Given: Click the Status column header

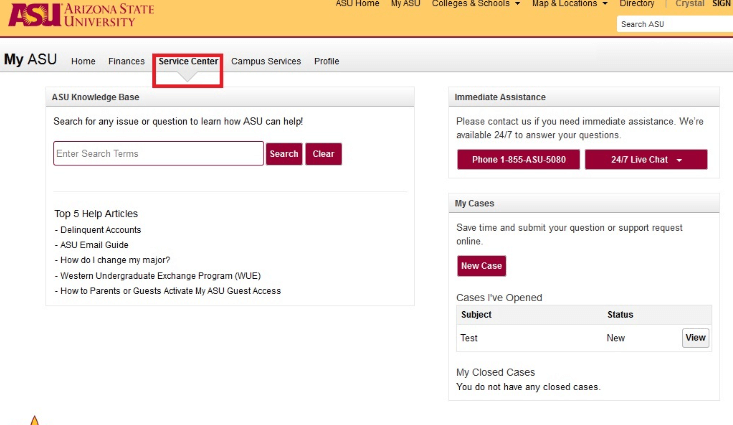Looking at the screenshot, I should coord(620,315).
